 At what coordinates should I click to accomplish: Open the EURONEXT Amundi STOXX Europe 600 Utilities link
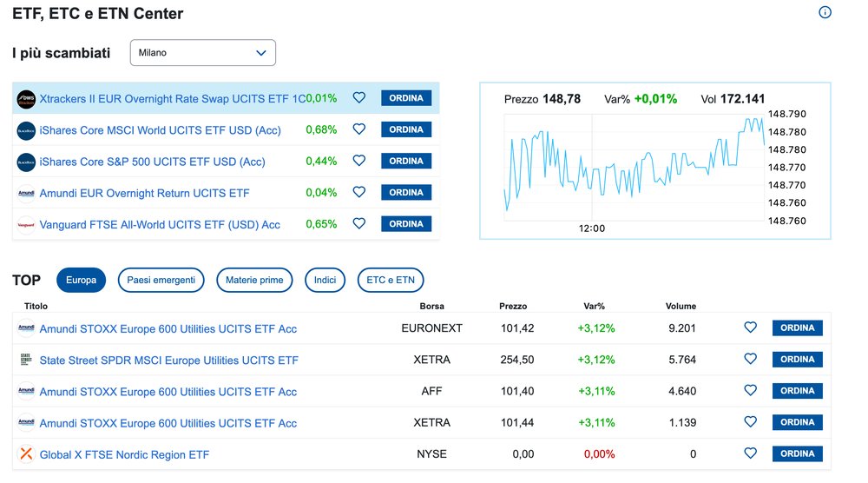[x=168, y=329]
